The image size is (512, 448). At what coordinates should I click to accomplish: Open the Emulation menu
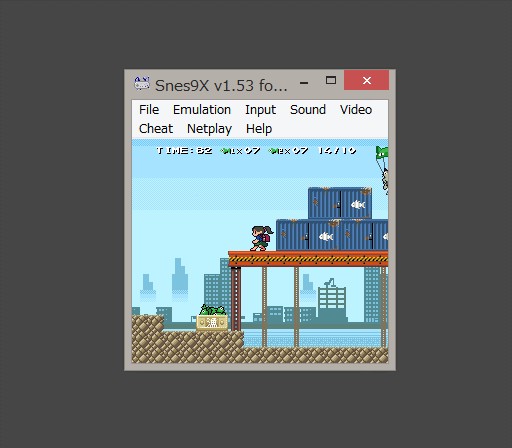point(202,110)
